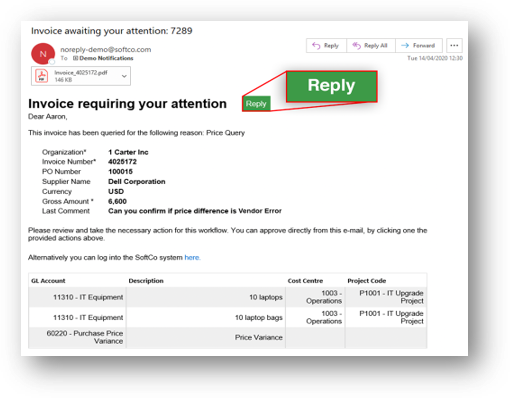Click the '10 laptop bags' description cell
The height and width of the screenshot is (398, 510).
[x=206, y=317]
